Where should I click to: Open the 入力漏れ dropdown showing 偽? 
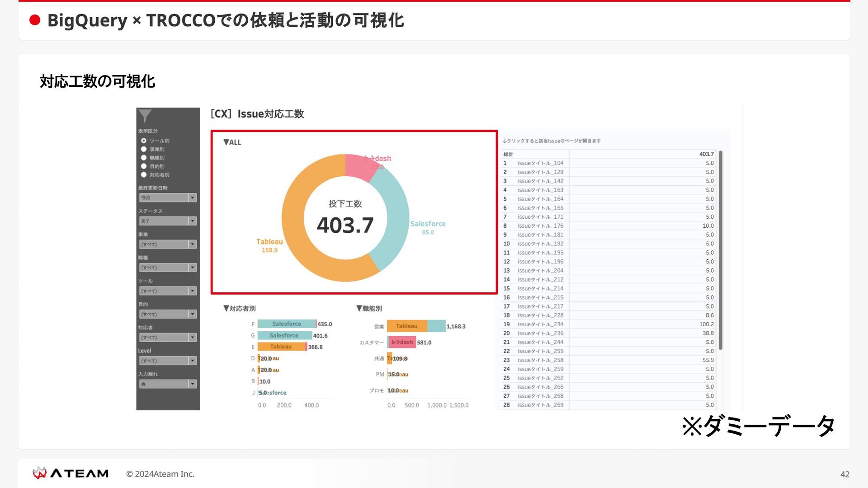pyautogui.click(x=168, y=384)
